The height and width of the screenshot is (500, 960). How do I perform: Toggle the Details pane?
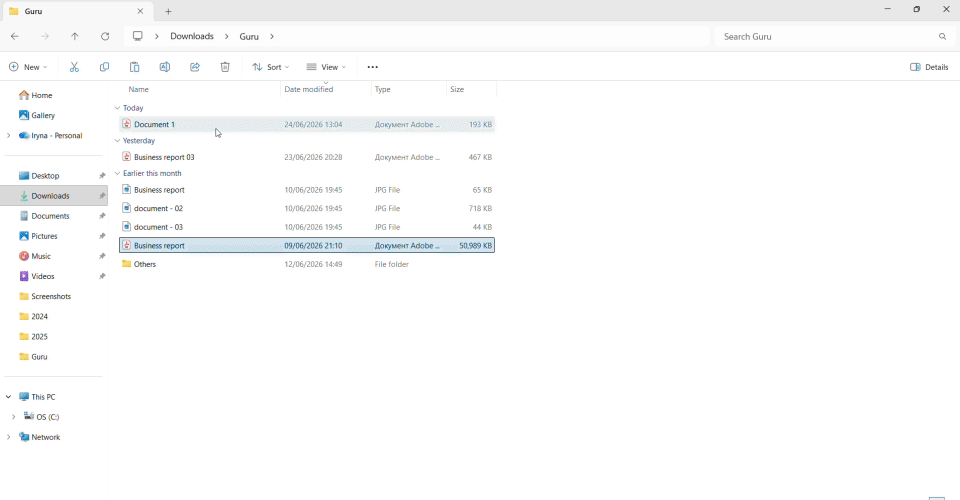click(x=929, y=67)
